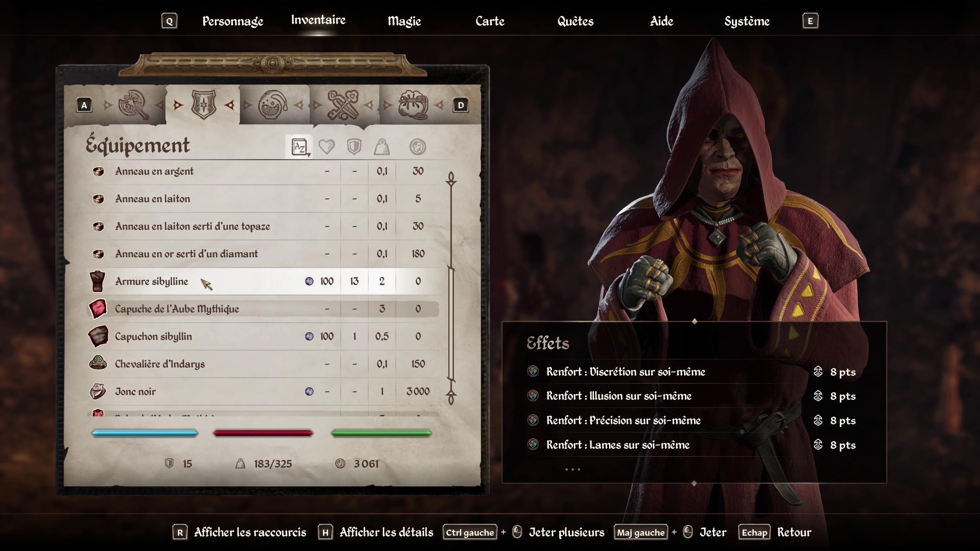Open the Quêtes tab
Screen dimensions: 980x551
tap(575, 21)
